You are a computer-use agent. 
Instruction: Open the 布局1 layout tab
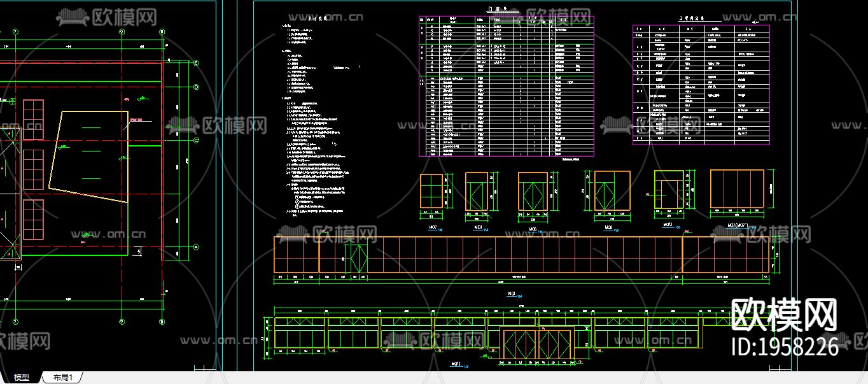[x=63, y=378]
